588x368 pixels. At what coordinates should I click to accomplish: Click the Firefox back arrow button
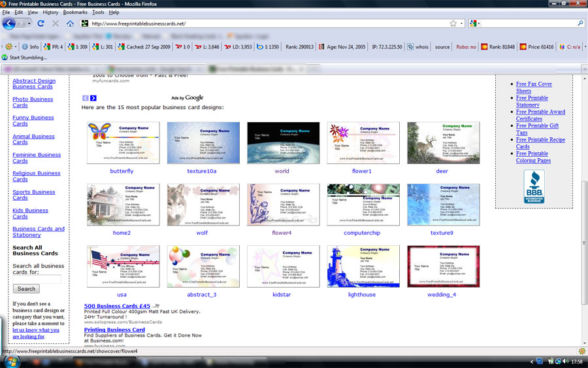tap(8, 24)
